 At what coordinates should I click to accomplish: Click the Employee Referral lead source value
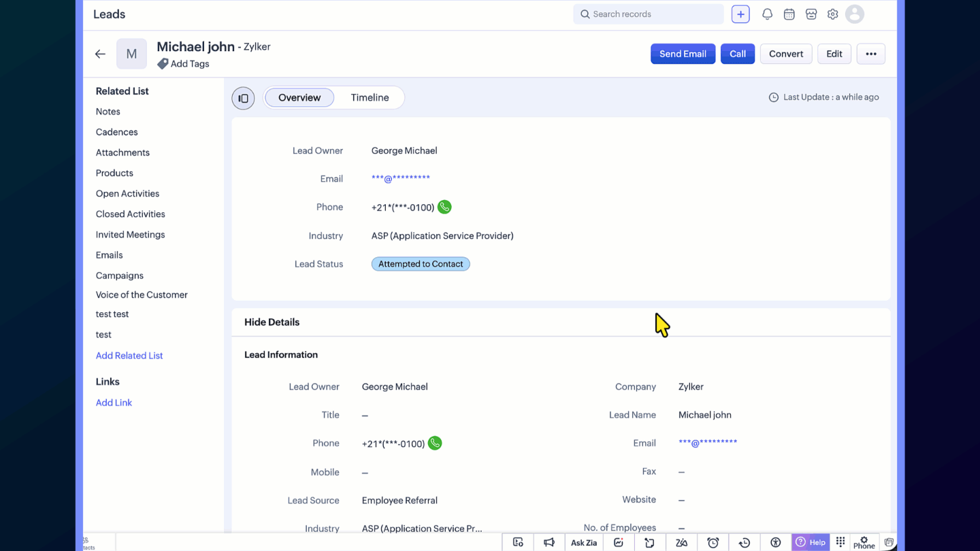point(399,500)
